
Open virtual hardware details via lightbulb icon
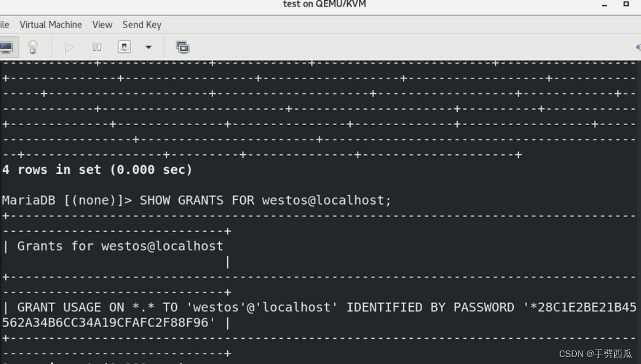tap(32, 47)
